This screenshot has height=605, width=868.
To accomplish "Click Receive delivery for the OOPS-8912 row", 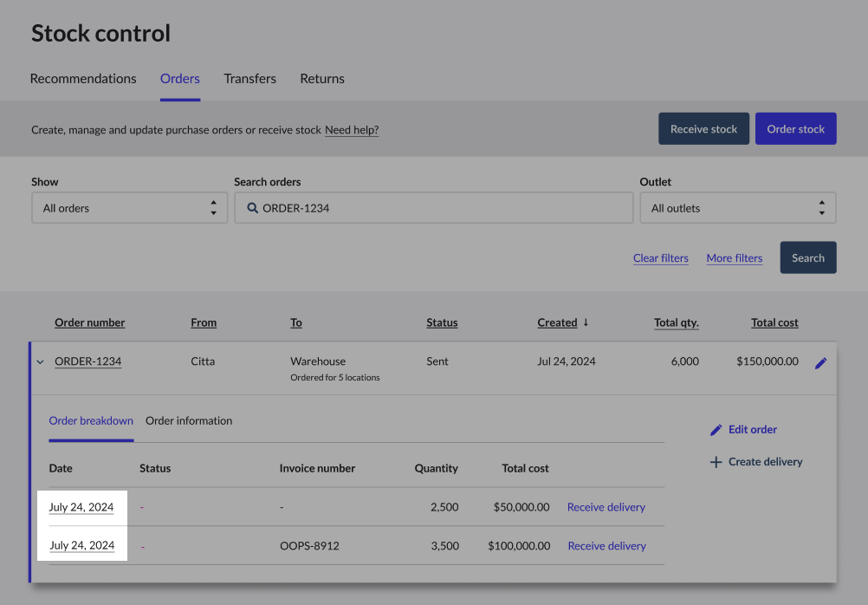I will (606, 546).
